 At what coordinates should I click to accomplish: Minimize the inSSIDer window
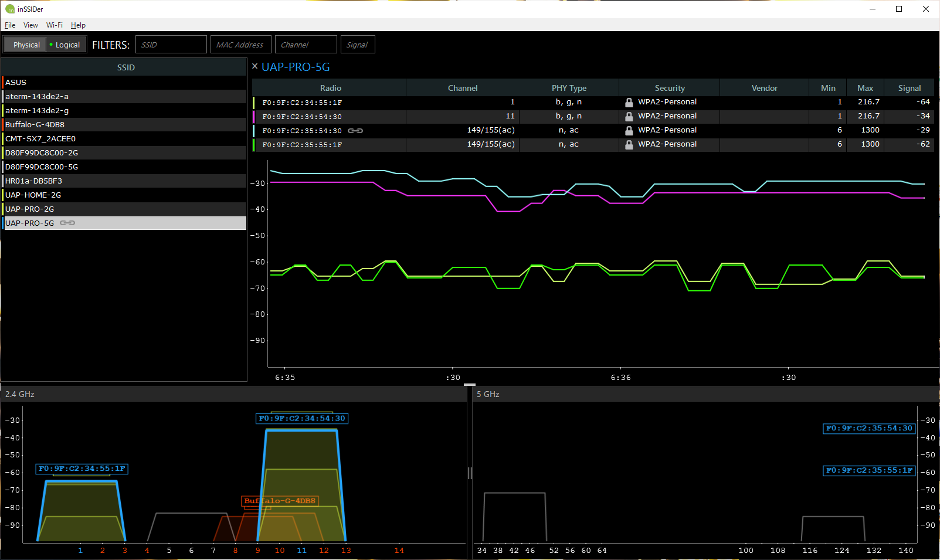tap(873, 9)
